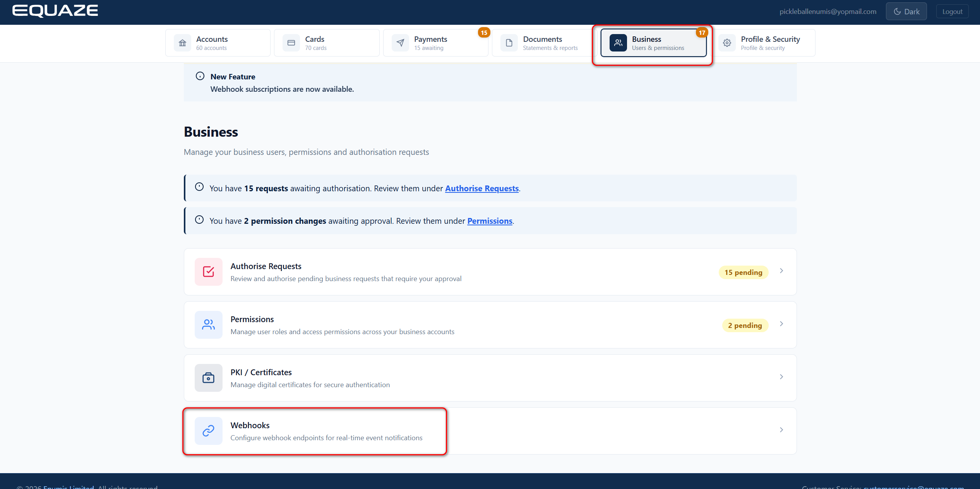Switch to the Documents tab
The width and height of the screenshot is (980, 489).
click(x=545, y=43)
